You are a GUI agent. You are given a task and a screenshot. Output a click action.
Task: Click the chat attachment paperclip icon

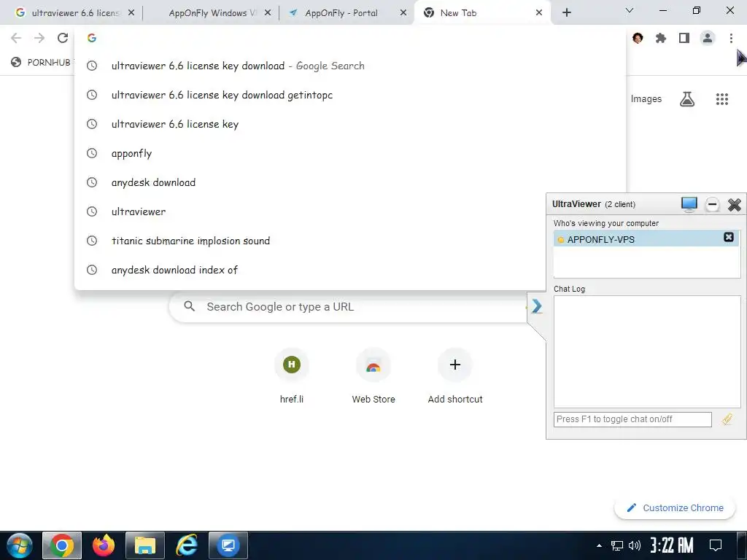tap(727, 419)
